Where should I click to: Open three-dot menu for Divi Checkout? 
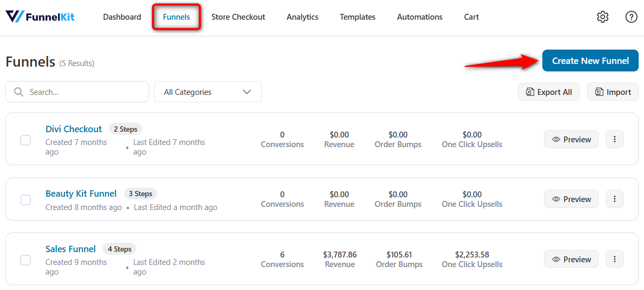pos(615,139)
